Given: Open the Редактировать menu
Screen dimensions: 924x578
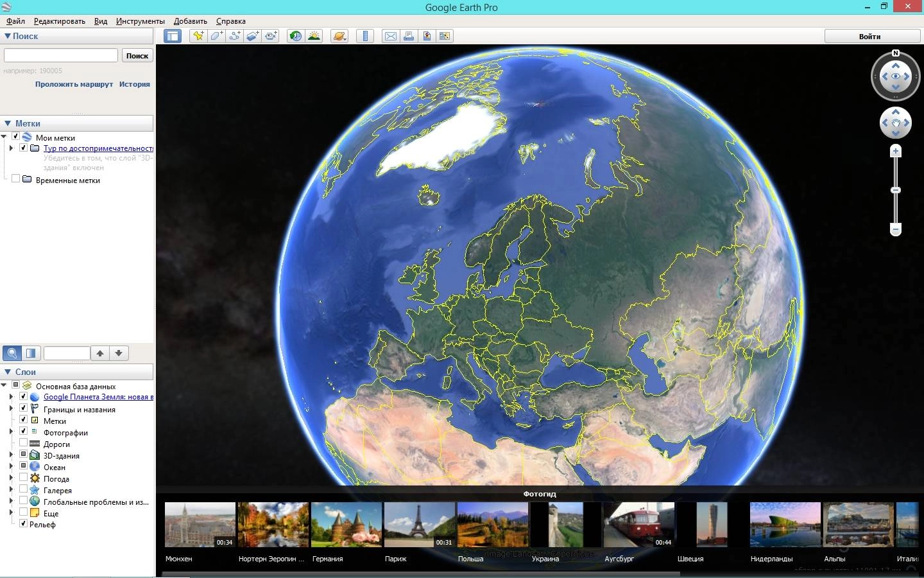Looking at the screenshot, I should [59, 21].
